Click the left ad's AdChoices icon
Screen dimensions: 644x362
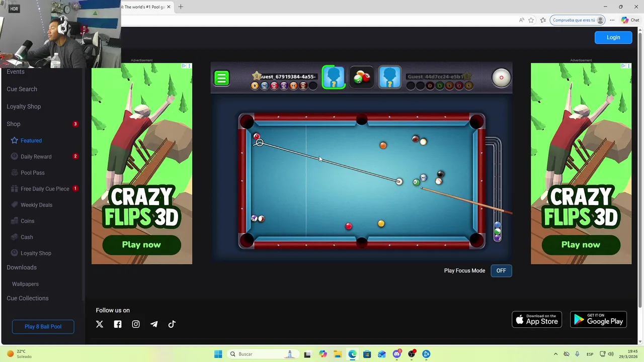[184, 66]
